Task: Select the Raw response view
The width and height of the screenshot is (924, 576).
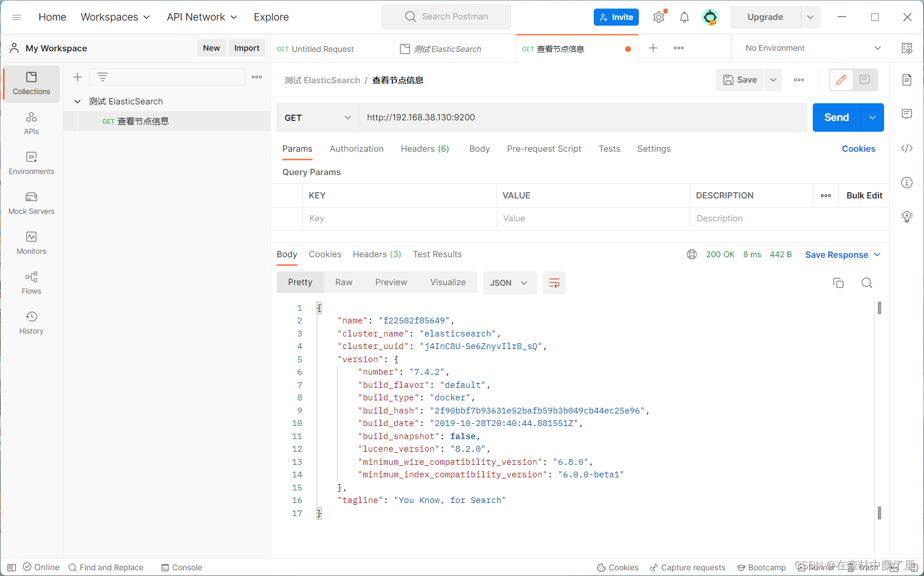Action: click(344, 282)
